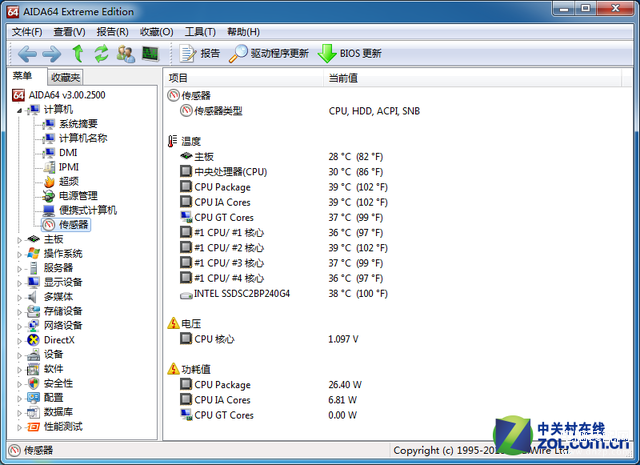The image size is (640, 465).
Task: Click the 26.40 W power value
Action: pos(345,385)
